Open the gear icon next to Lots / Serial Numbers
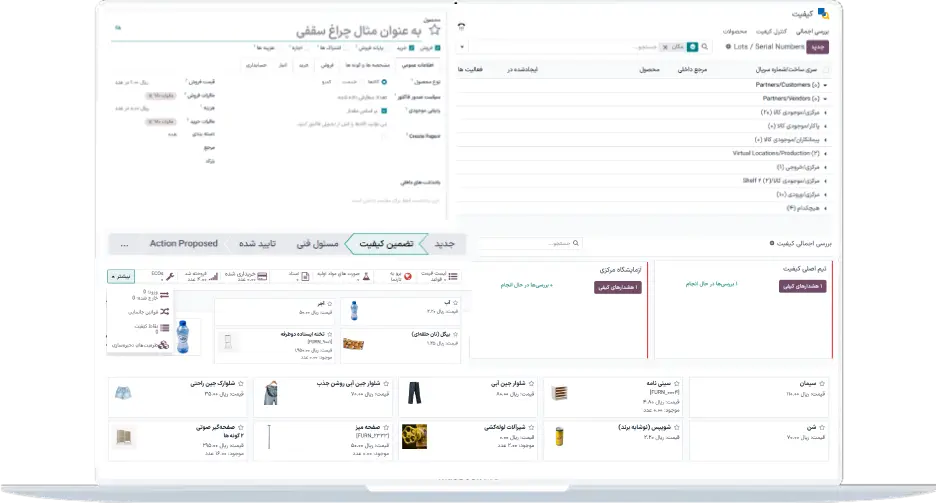 pyautogui.click(x=728, y=47)
